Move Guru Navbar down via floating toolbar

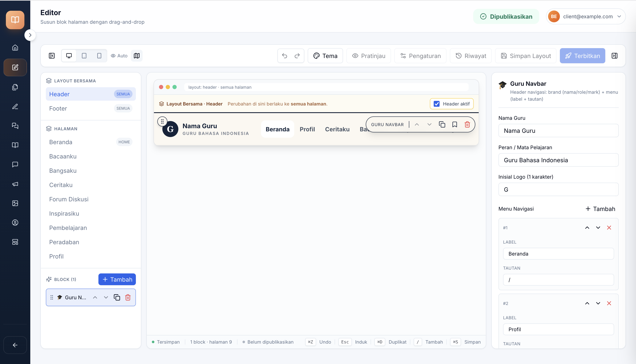tap(429, 124)
